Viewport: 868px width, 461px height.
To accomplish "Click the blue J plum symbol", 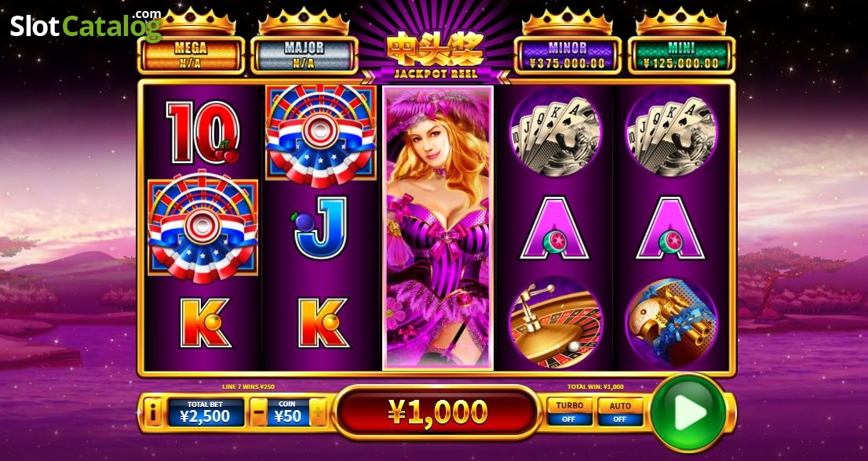I will coord(320,227).
